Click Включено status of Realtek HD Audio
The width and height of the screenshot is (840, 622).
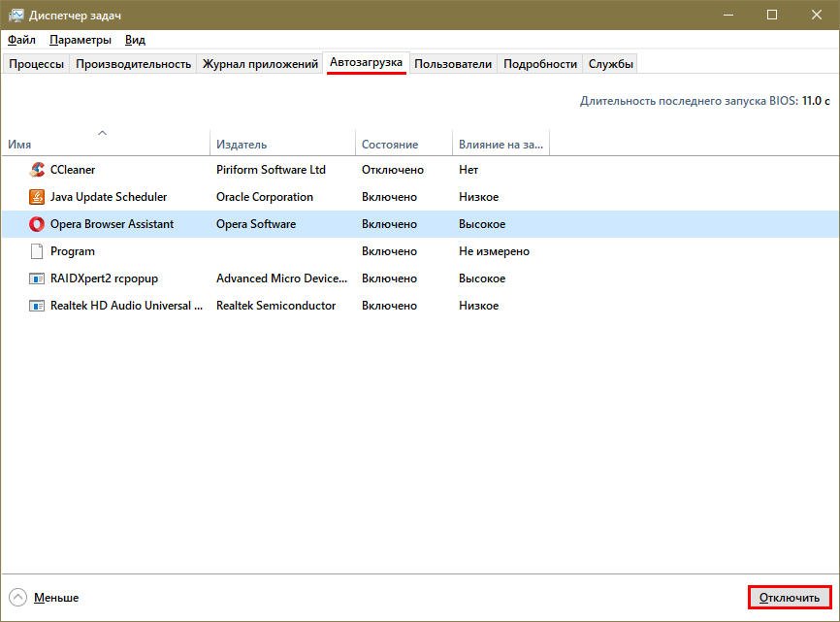point(389,306)
